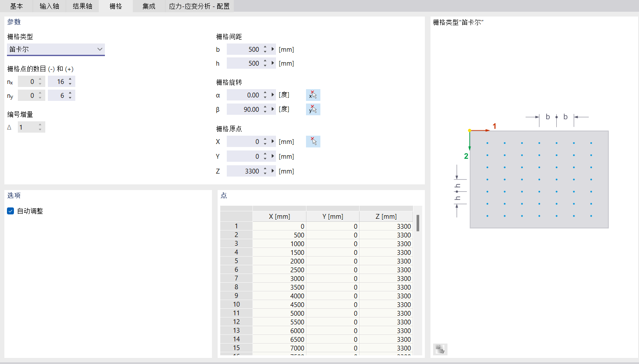Image resolution: width=639 pixels, height=364 pixels.
Task: Click the Z [mm] column header
Action: coord(386,216)
